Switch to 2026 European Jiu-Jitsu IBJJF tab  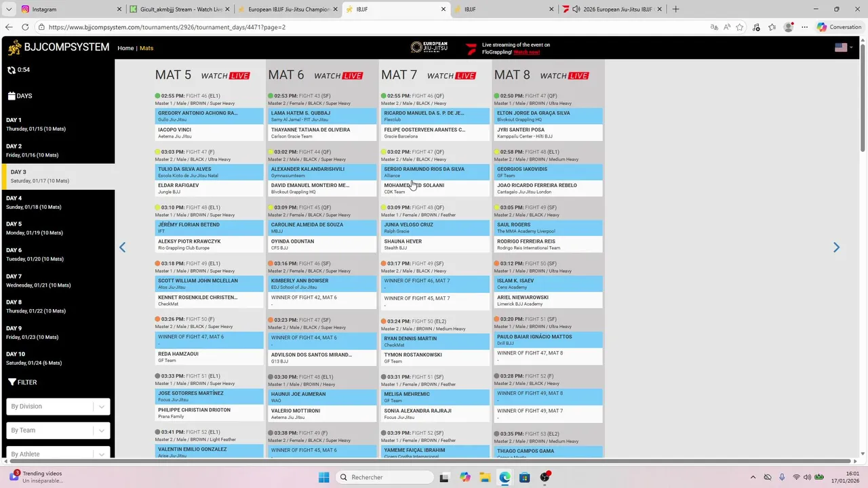(612, 9)
